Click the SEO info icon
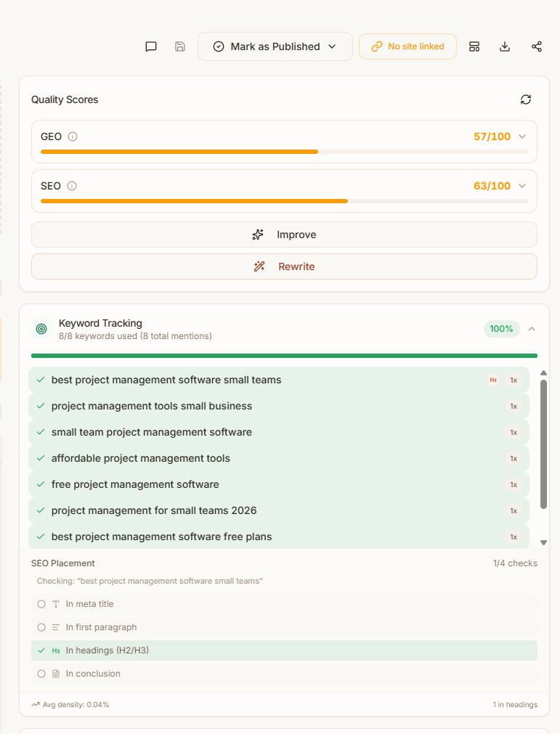 click(x=70, y=185)
